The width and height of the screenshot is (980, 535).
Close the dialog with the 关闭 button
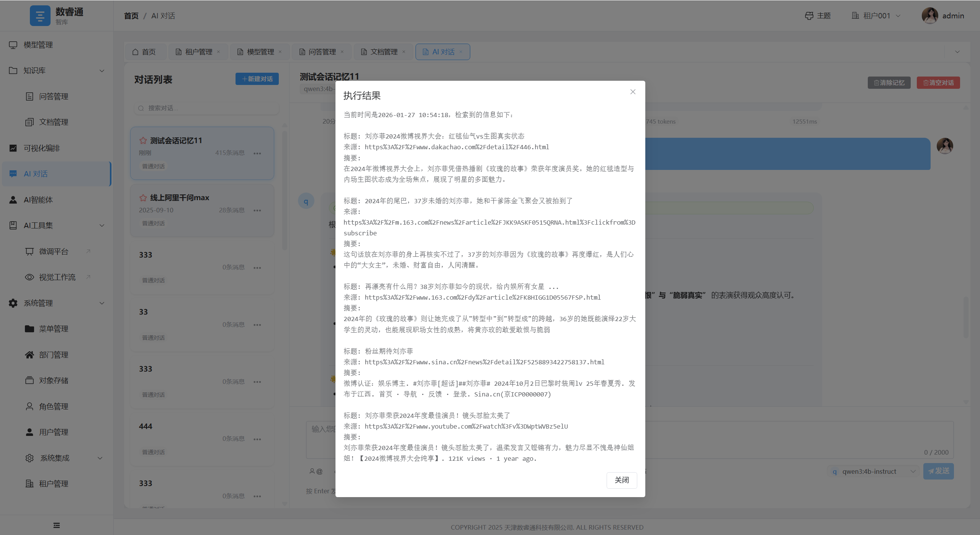[621, 480]
